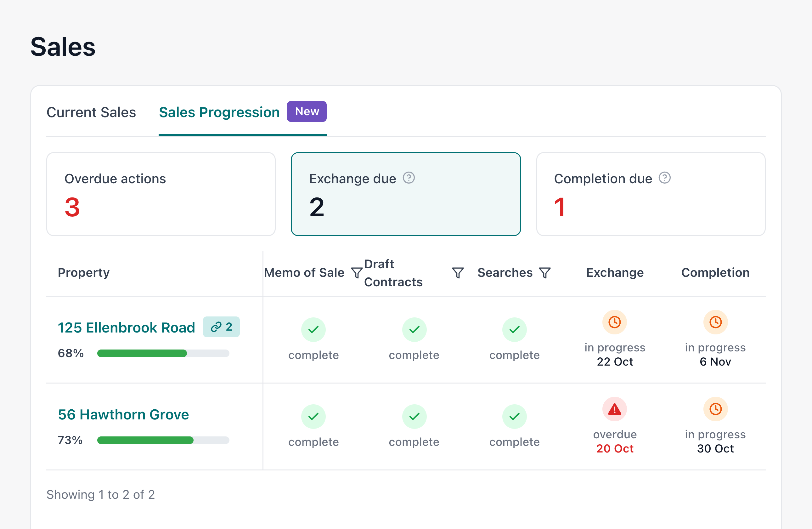Click the Completion column header
The image size is (812, 529).
(x=715, y=273)
